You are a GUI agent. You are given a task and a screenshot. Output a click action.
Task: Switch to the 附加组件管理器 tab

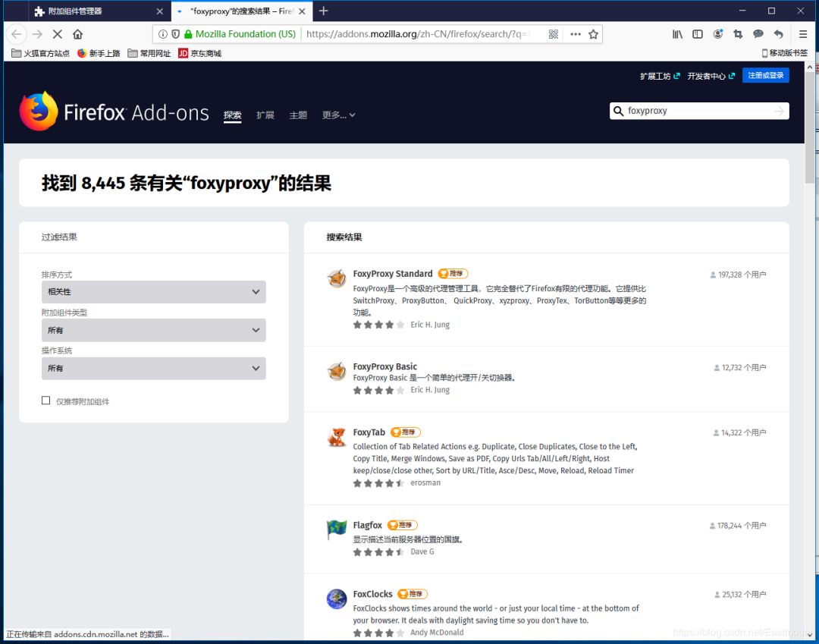(x=76, y=11)
